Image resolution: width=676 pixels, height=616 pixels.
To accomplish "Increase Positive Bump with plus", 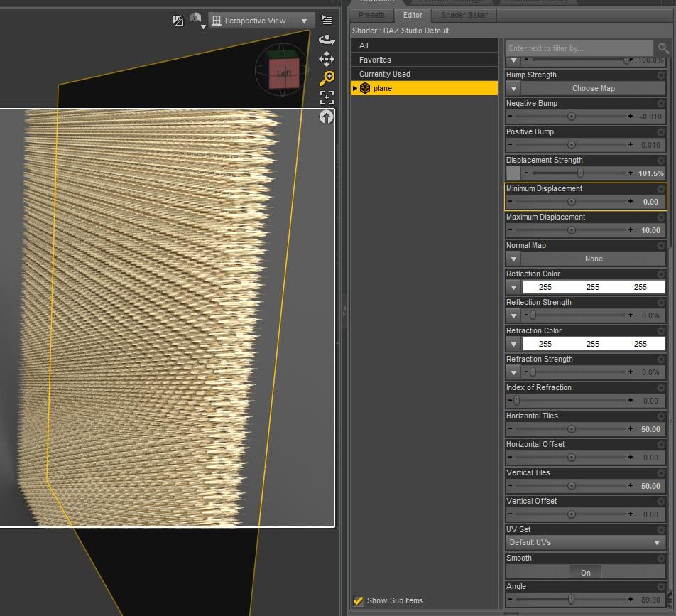I will coord(631,144).
